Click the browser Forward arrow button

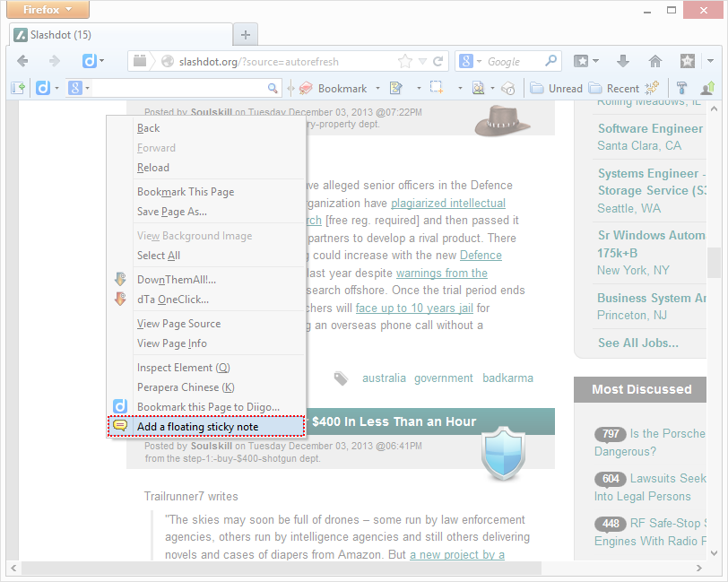point(55,61)
